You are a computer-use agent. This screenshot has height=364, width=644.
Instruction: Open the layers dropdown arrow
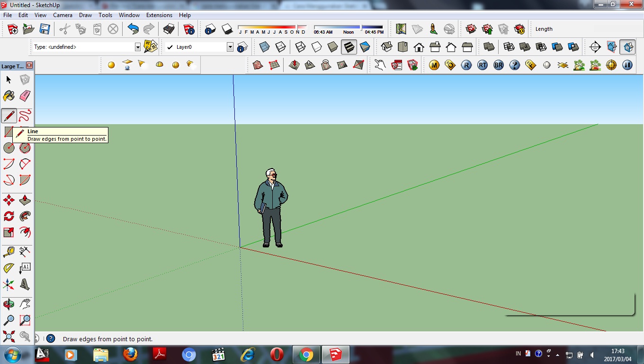coord(230,46)
